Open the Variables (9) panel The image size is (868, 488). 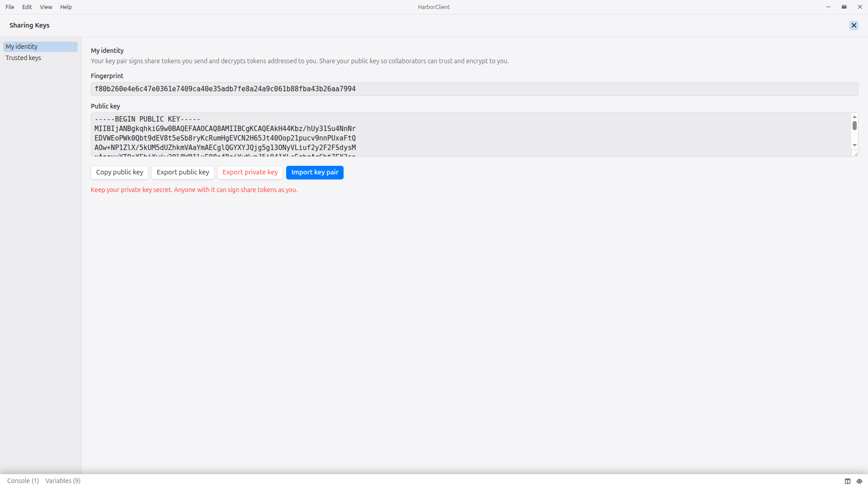pos(63,481)
